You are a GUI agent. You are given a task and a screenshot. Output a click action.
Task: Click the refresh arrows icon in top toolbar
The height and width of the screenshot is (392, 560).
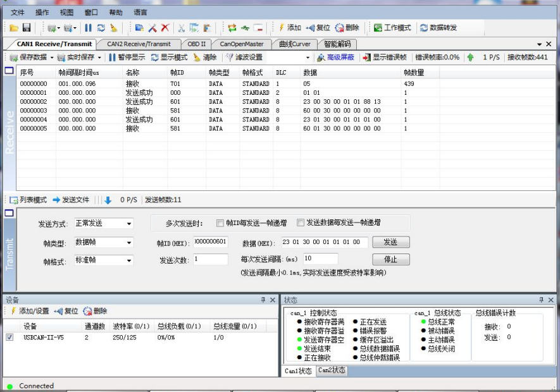(101, 28)
